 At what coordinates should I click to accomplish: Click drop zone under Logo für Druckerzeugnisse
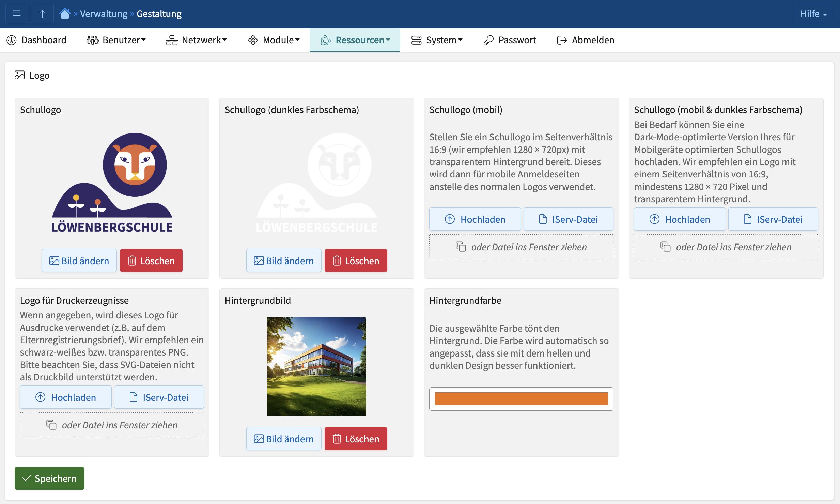[112, 425]
